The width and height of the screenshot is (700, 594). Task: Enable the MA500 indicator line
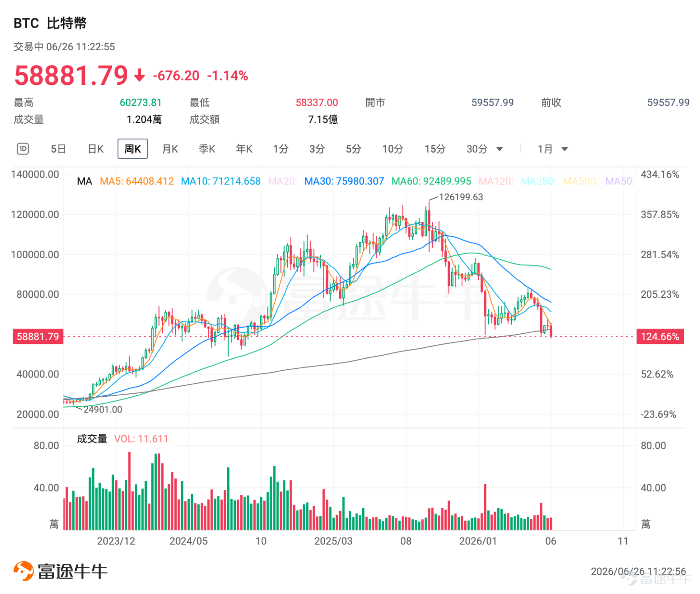pos(581,181)
